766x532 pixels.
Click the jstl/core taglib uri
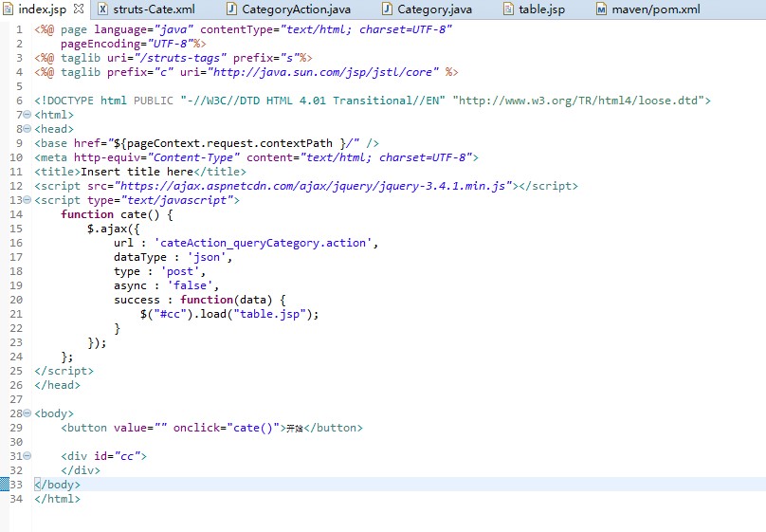(323, 72)
